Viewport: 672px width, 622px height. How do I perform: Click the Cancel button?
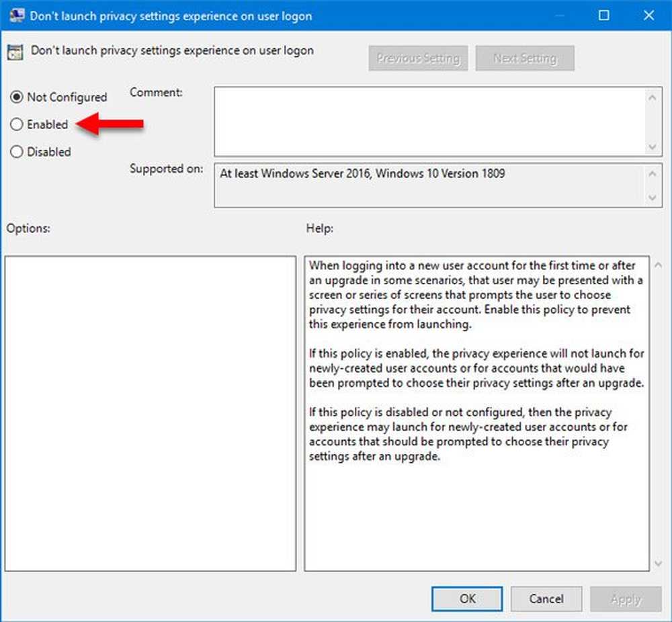(546, 598)
